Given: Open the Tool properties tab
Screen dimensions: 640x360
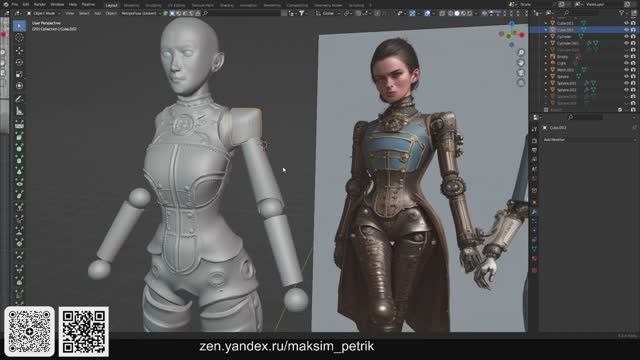Looking at the screenshot, I should [x=534, y=129].
